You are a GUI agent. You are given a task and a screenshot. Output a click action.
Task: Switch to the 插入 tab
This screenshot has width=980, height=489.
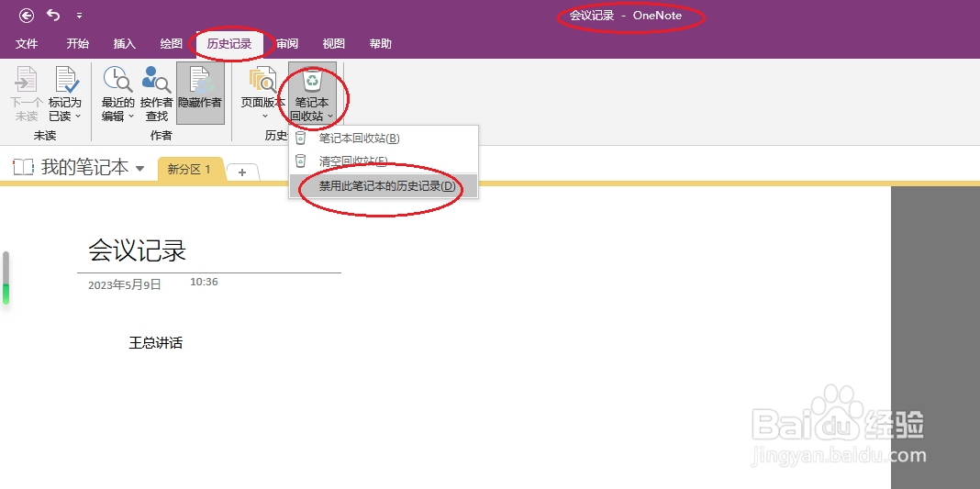tap(125, 44)
